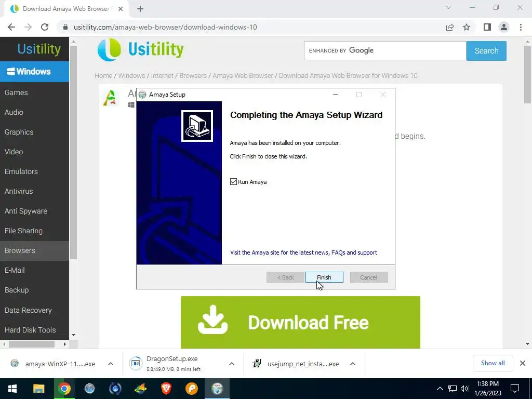Open the Chrome three-dot menu
This screenshot has height=399, width=532.
coord(521,27)
